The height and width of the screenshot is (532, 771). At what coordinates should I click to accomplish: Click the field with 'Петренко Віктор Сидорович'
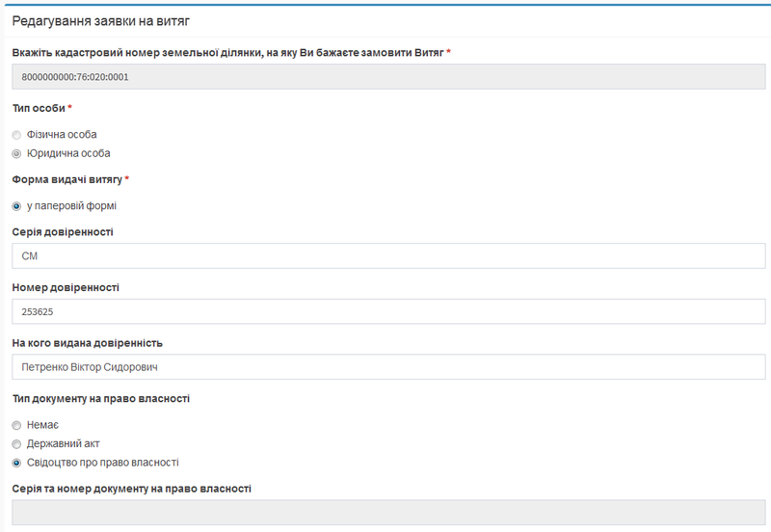click(x=387, y=367)
